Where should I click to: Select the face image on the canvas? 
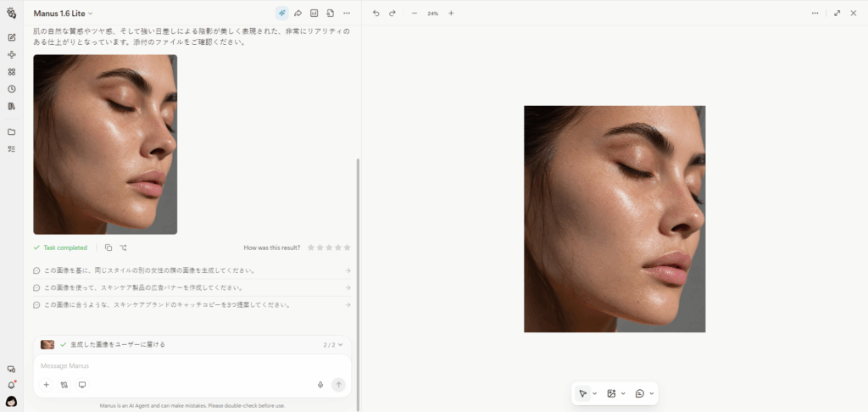[x=615, y=220]
